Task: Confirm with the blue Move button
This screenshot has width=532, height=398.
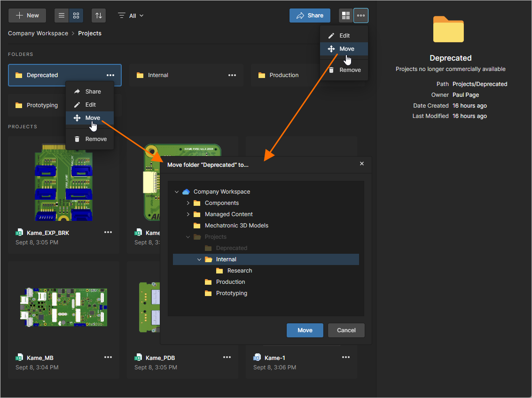Action: (305, 330)
